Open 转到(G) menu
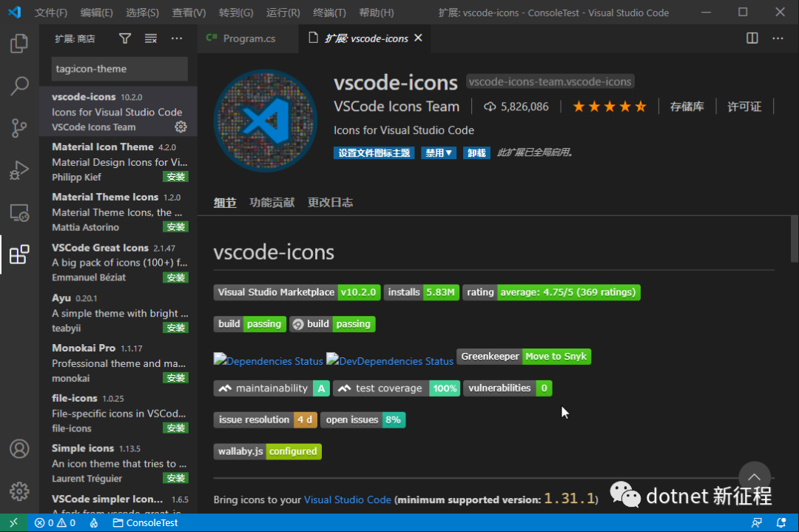This screenshot has height=532, width=799. pos(236,13)
